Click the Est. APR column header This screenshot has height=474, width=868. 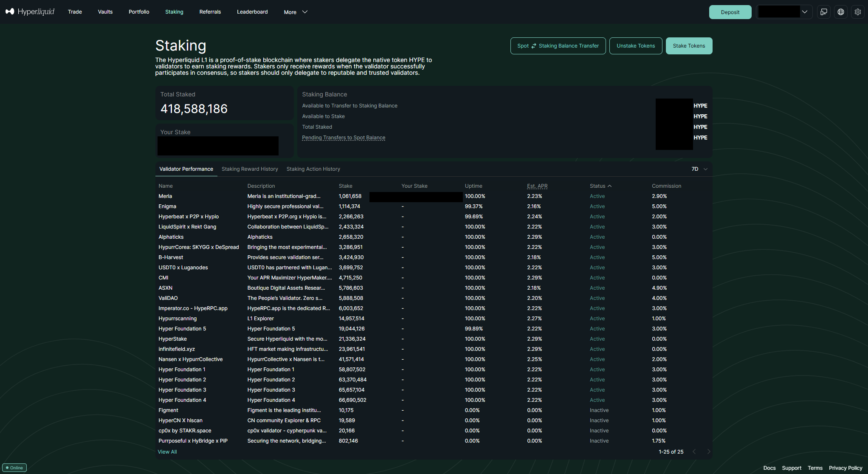537,186
